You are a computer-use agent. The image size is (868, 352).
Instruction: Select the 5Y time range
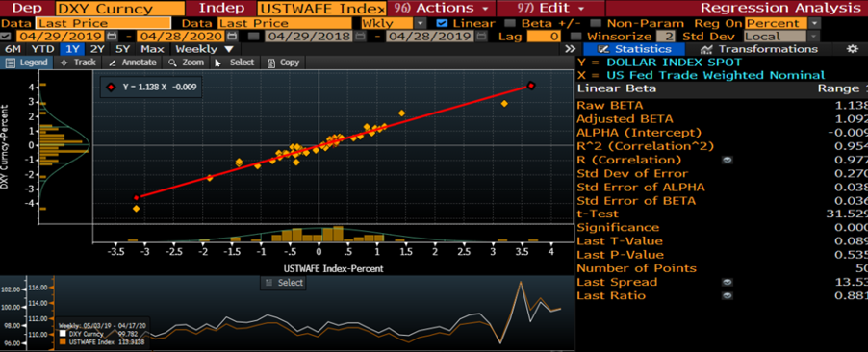click(x=122, y=49)
